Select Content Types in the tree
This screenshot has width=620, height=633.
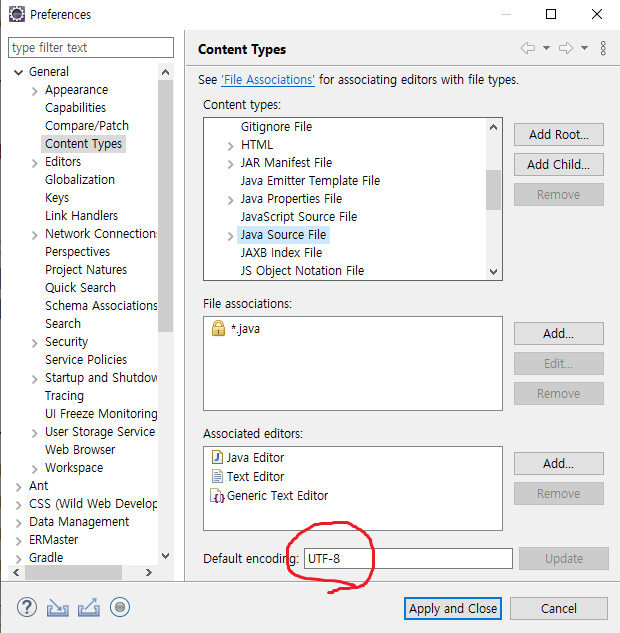pos(83,144)
